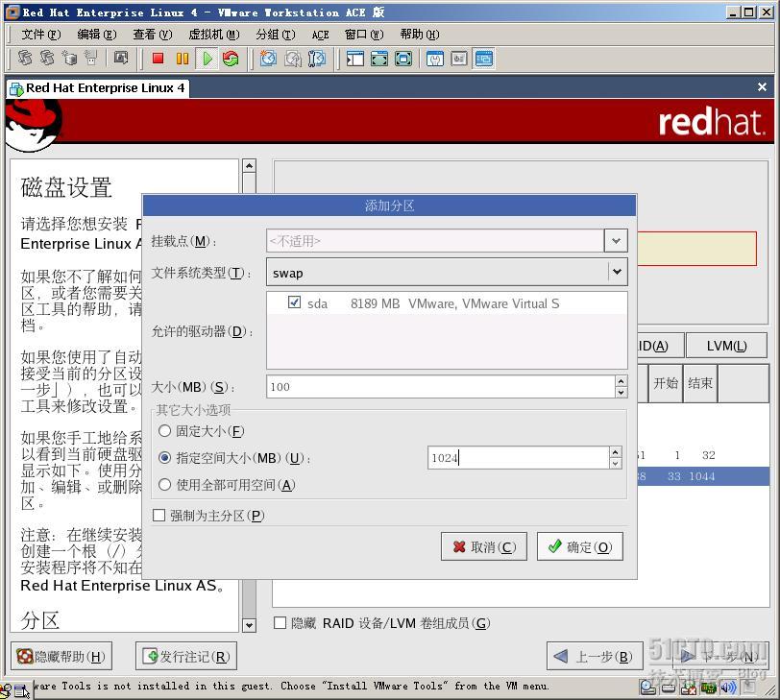The width and height of the screenshot is (780, 700).
Task: Click into the 大小(MB) size input field
Action: 441,387
